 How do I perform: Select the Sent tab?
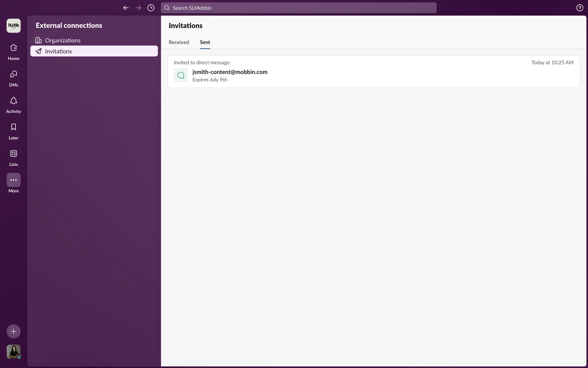(x=205, y=42)
